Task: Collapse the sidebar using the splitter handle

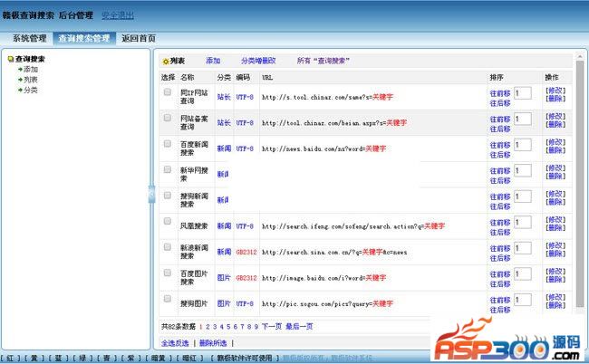Action: click(151, 195)
